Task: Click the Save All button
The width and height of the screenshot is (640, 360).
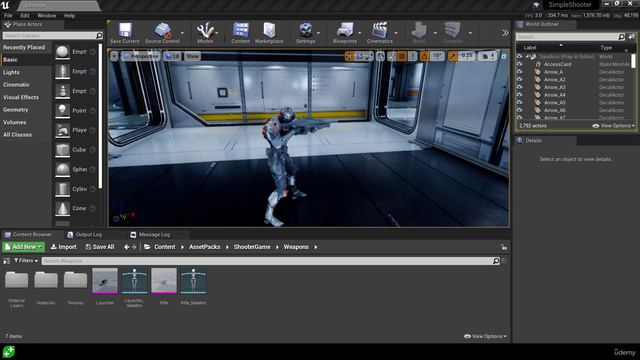Action: pos(100,247)
